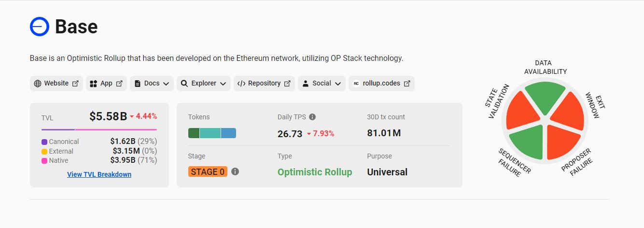
Task: Click the rollup.codes logo icon
Action: [x=356, y=84]
